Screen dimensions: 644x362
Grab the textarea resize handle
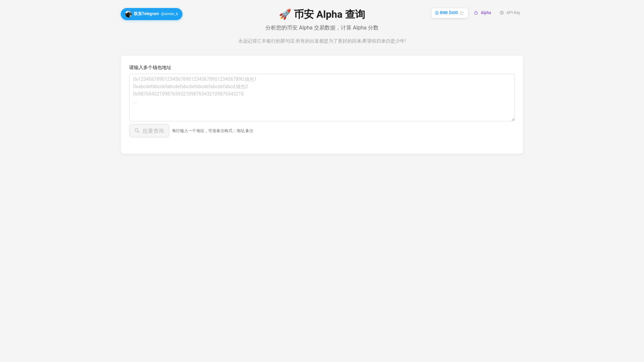click(x=513, y=119)
